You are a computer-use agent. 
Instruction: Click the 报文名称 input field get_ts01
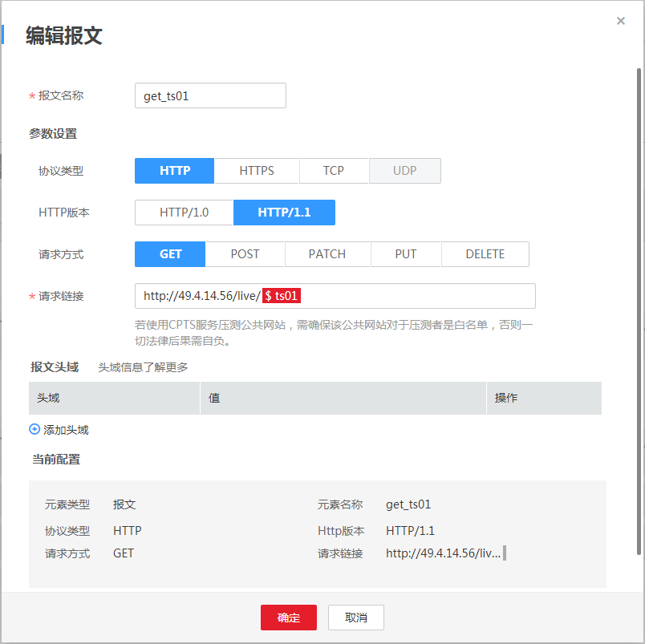click(210, 95)
